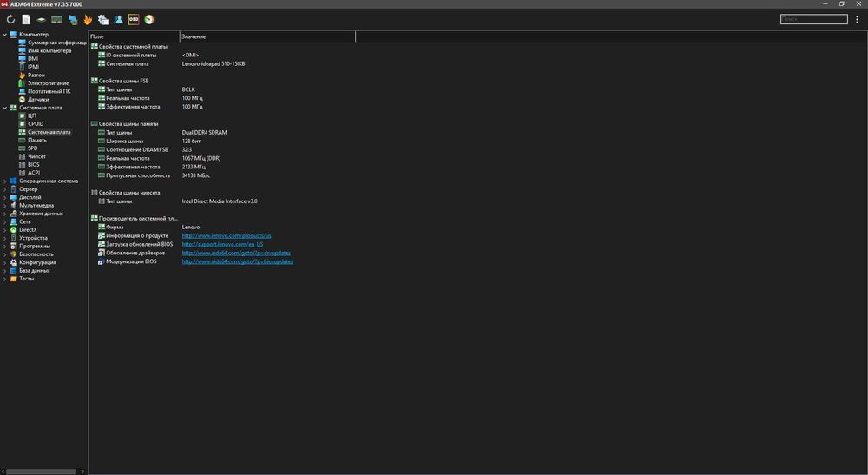868x475 pixels.
Task: Select the Lenovo ideapad 510-15IKB value
Action: click(214, 63)
